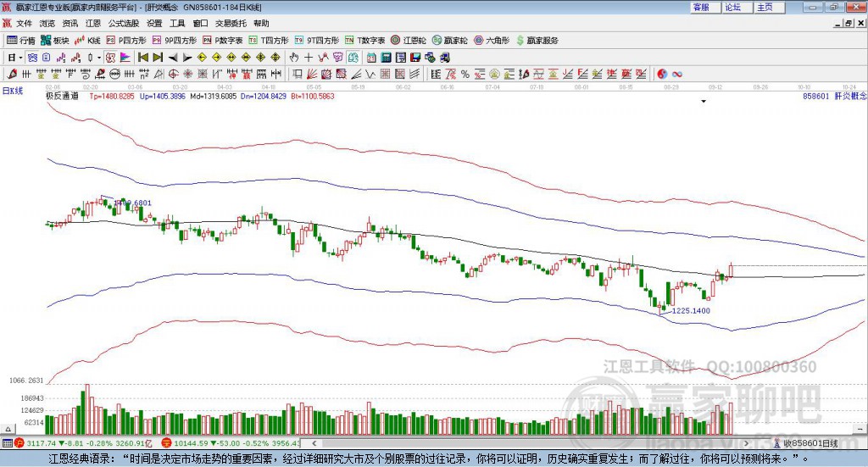This screenshot has height=467, width=868.
Task: Open the 公式选股 menu
Action: (124, 23)
